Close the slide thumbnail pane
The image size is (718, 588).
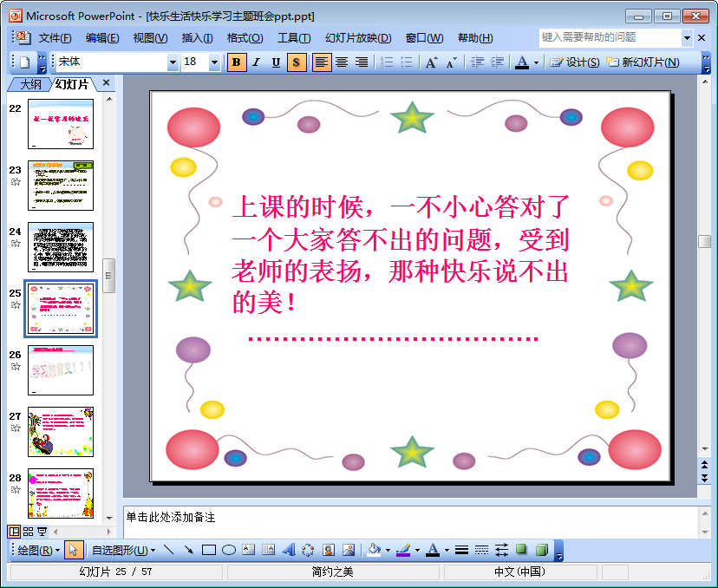(x=107, y=82)
